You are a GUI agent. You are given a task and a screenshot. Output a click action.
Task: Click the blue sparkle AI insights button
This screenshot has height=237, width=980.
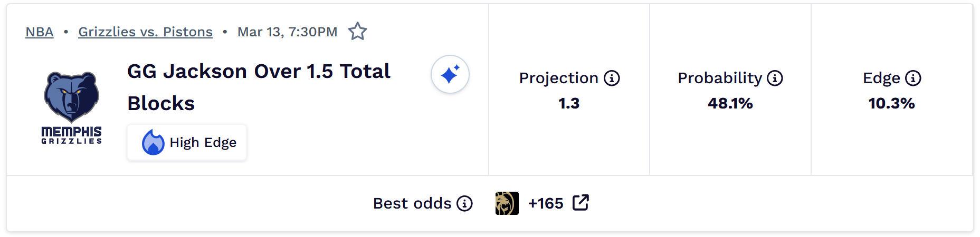click(x=450, y=74)
